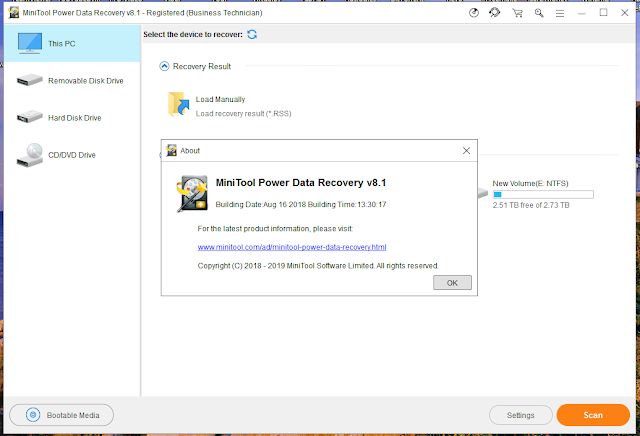Minimize the MiniTool window
Image resolution: width=640 pixels, height=436 pixels.
(582, 13)
